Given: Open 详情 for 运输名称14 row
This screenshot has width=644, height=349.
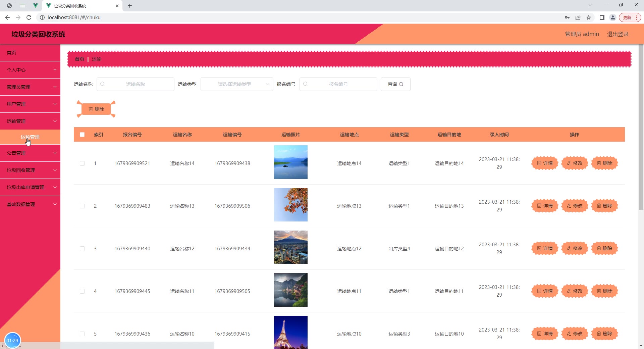Looking at the screenshot, I should pyautogui.click(x=545, y=163).
